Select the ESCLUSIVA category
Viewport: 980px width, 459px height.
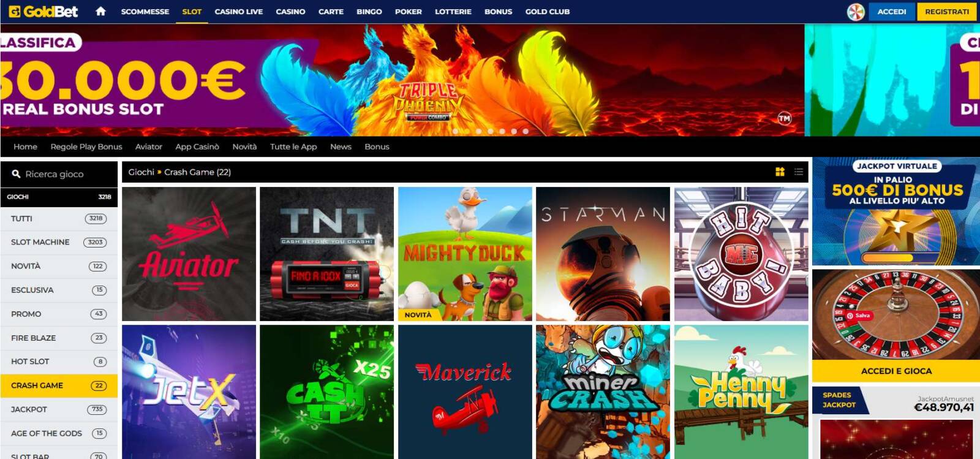tap(59, 290)
